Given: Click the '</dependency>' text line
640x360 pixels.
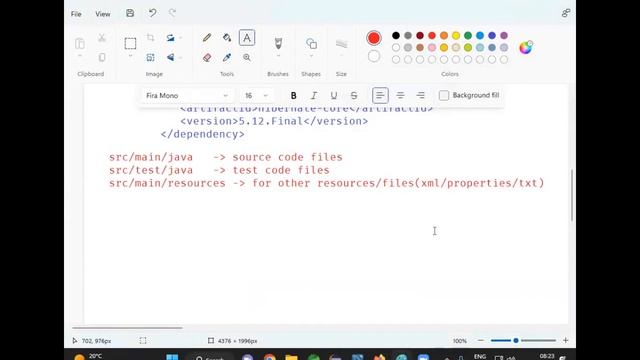Looking at the screenshot, I should coord(202,134).
